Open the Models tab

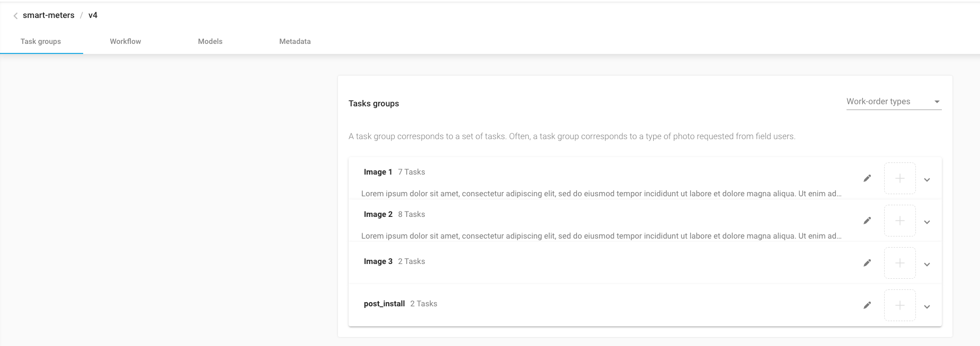(x=210, y=41)
